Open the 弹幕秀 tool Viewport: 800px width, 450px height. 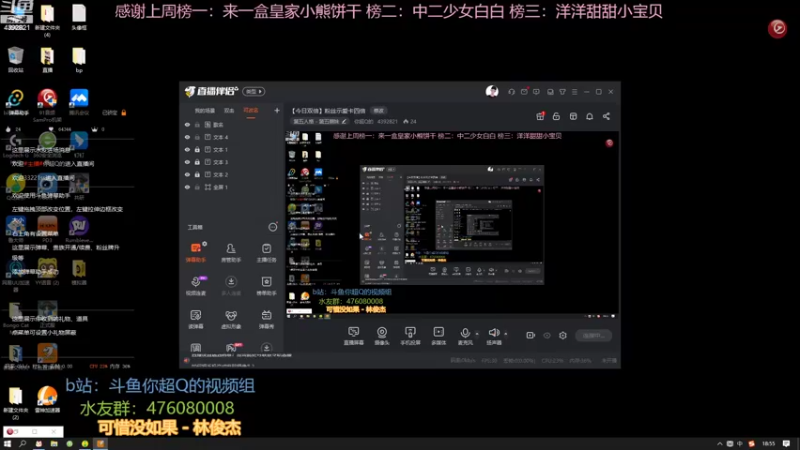(x=266, y=319)
